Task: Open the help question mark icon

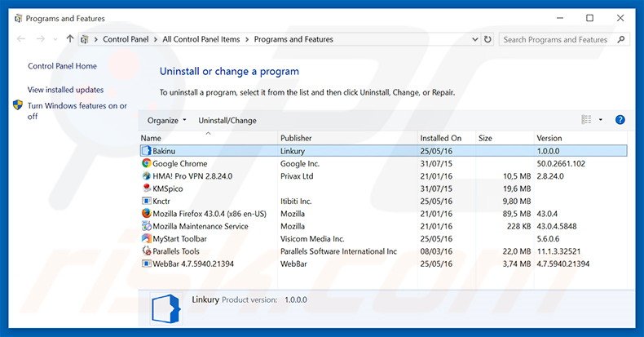Action: 620,120
